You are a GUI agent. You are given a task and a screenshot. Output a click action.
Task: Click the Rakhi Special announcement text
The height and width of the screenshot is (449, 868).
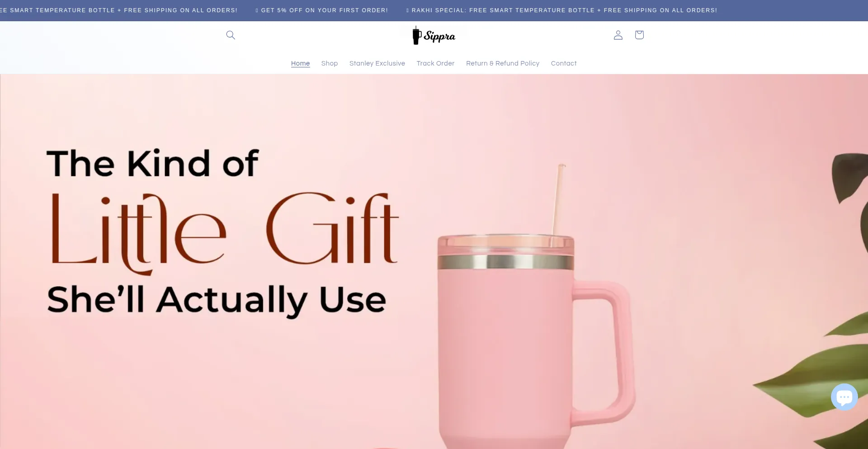(561, 10)
